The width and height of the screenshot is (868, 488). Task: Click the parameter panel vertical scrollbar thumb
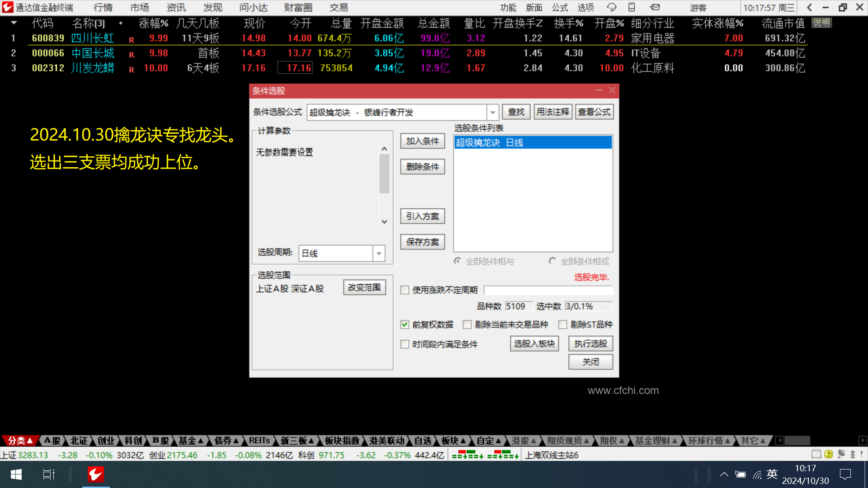[x=384, y=173]
